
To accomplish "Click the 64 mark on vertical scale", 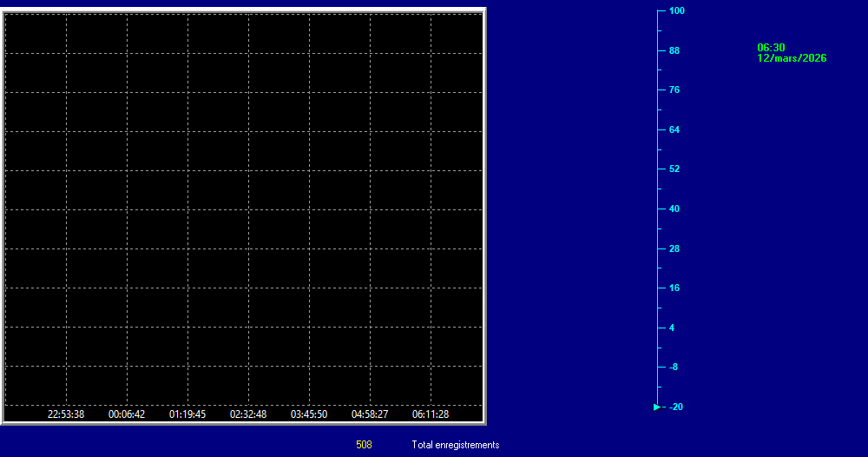I will click(x=674, y=130).
